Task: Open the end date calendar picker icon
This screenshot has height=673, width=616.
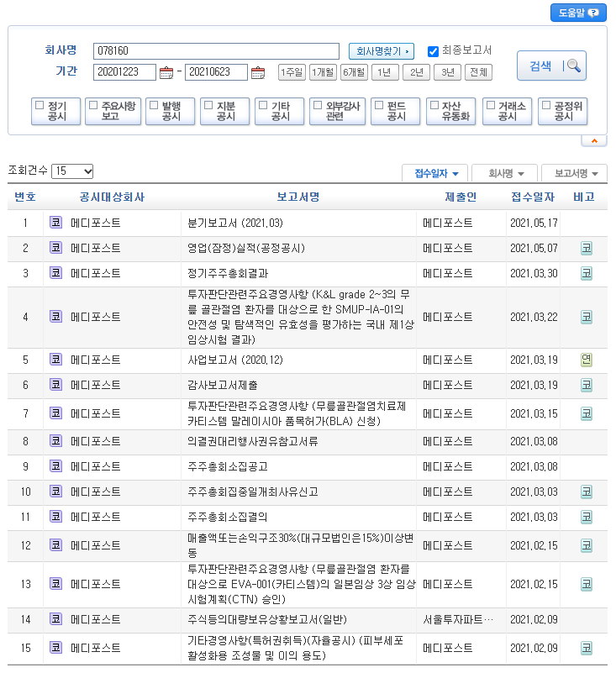Action: [x=257, y=72]
